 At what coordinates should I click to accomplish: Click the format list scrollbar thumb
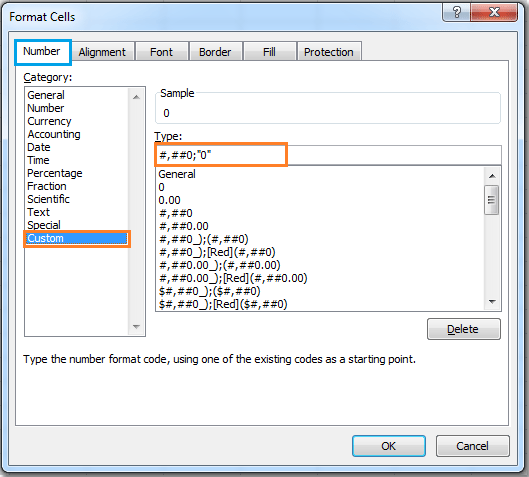(x=492, y=200)
